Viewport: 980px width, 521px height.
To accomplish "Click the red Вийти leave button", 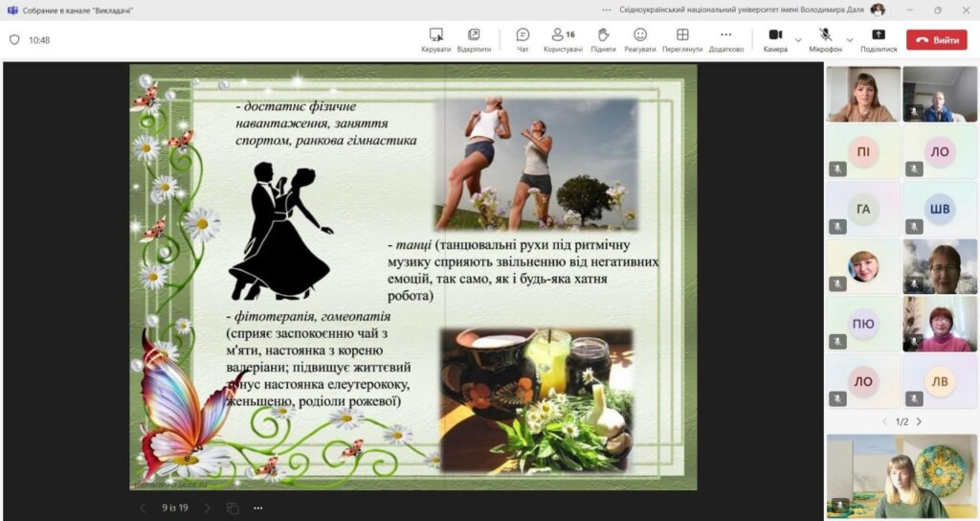I will tap(937, 40).
